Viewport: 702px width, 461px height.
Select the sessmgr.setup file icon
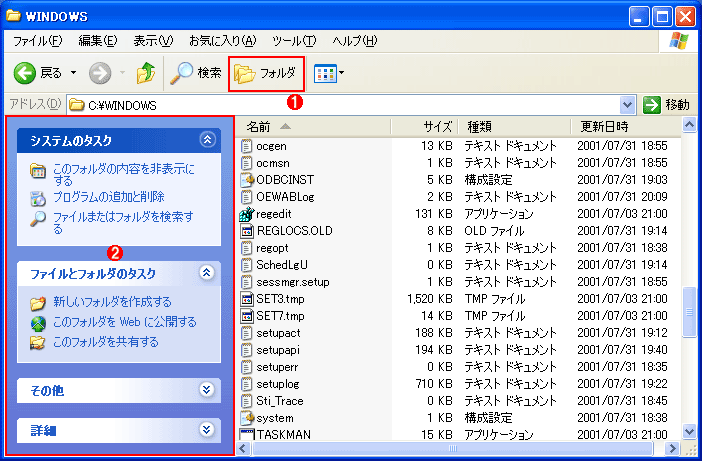coord(247,282)
